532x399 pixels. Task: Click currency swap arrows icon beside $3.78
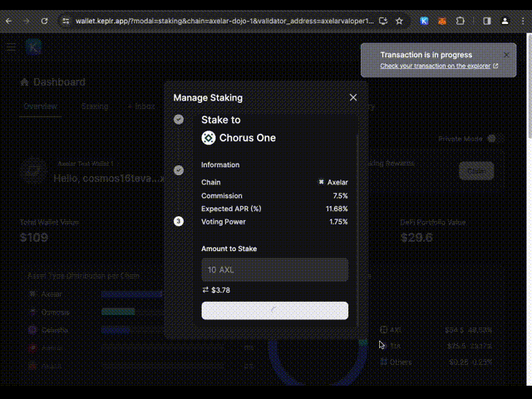[x=205, y=290]
